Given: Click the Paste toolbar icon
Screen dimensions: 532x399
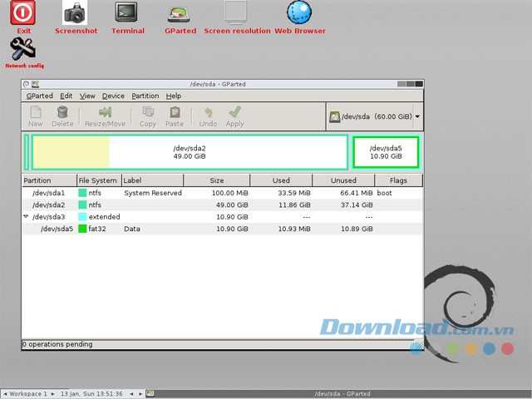Looking at the screenshot, I should 175,116.
